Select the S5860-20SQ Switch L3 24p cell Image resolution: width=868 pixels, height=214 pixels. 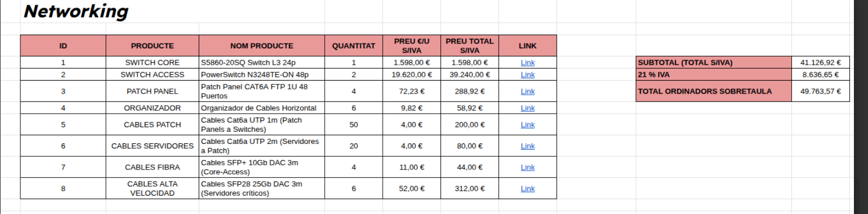pyautogui.click(x=262, y=63)
